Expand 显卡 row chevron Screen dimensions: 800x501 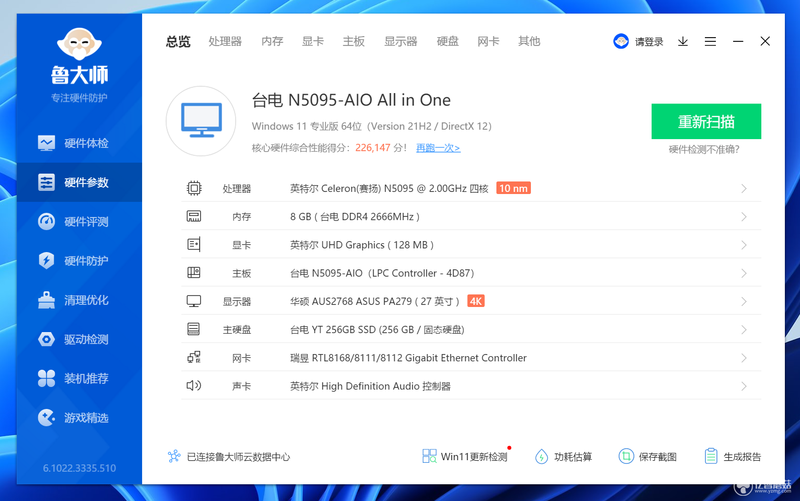744,245
